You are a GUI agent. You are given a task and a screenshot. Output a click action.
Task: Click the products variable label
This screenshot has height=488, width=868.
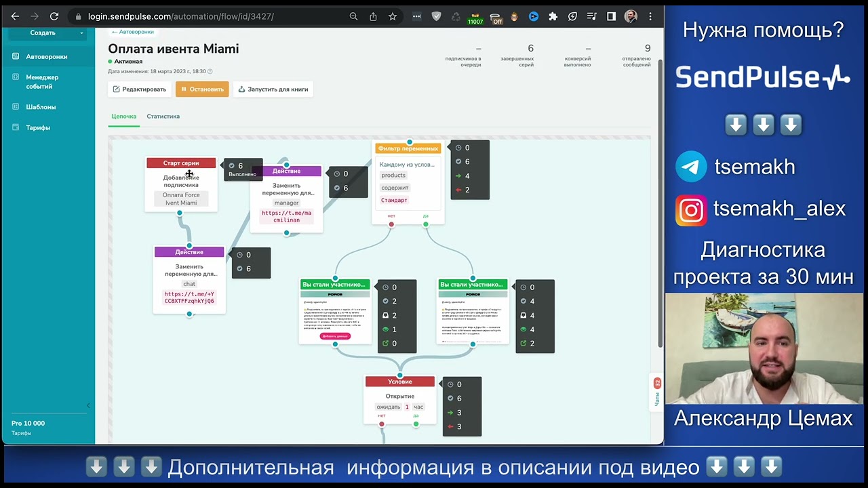tap(393, 176)
